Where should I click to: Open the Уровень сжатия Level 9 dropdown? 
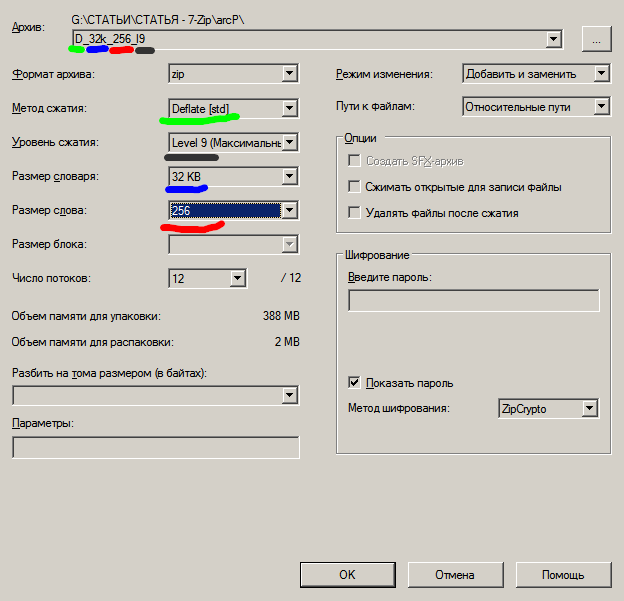coord(233,142)
